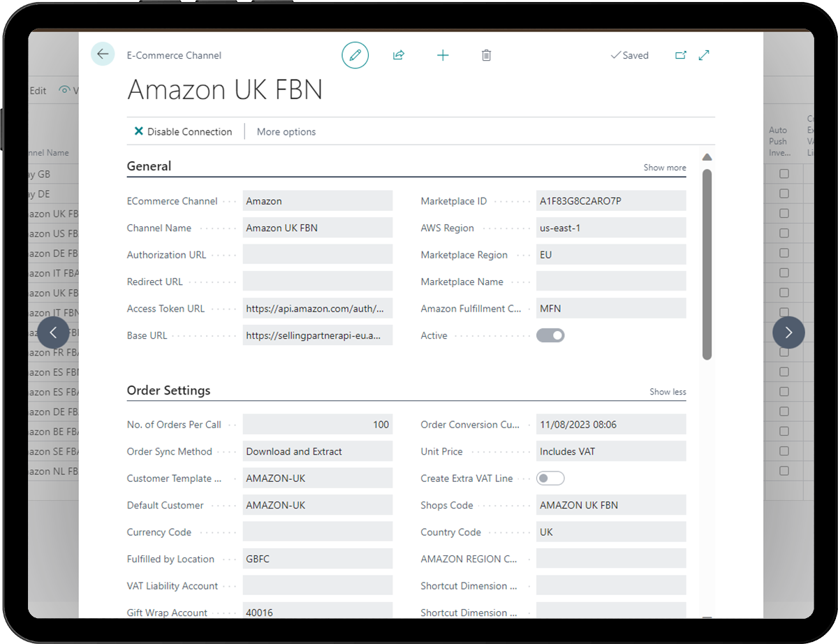Click the expand to full-screen arrows icon
Image resolution: width=838 pixels, height=644 pixels.
[704, 55]
